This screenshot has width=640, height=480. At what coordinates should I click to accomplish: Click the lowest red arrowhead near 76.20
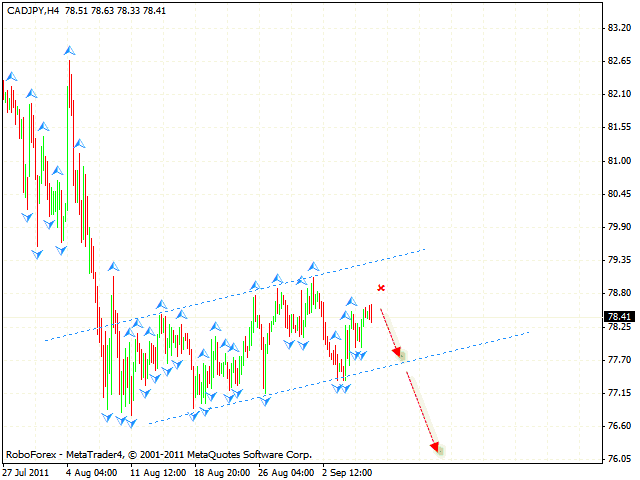pyautogui.click(x=437, y=448)
